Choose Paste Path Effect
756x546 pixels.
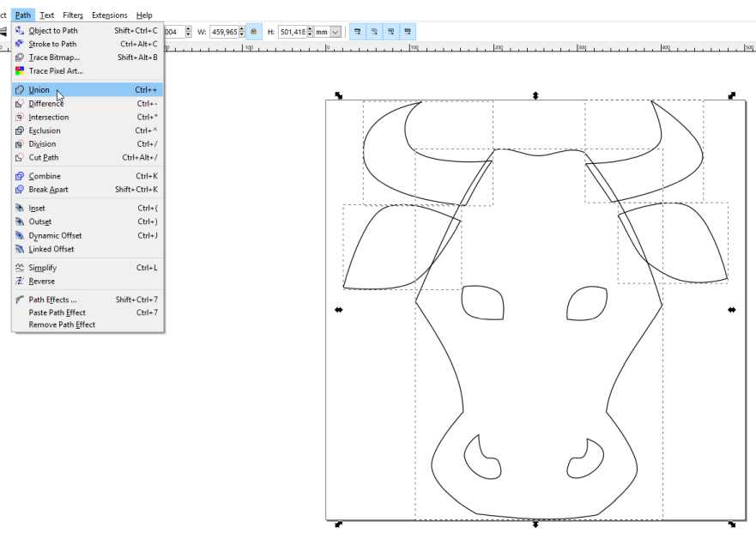[88, 312]
